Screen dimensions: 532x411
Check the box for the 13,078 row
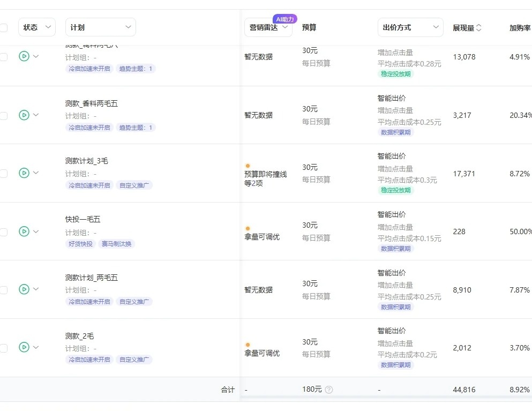click(x=3, y=57)
